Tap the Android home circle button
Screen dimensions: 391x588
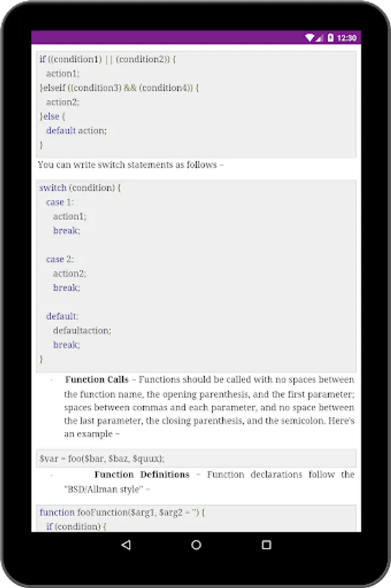(196, 544)
